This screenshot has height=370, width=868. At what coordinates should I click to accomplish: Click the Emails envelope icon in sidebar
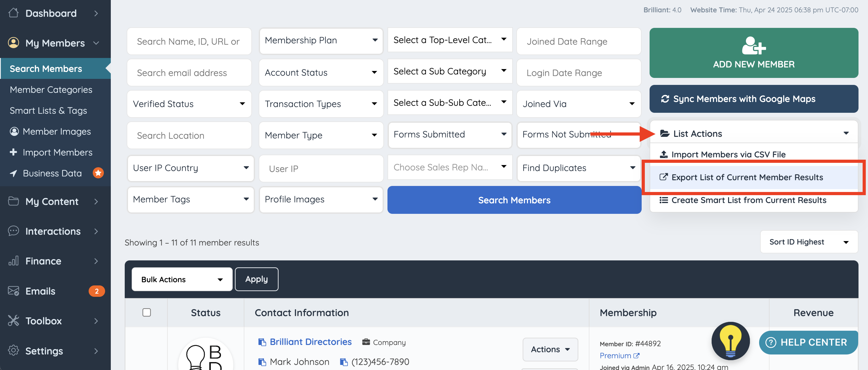(x=14, y=291)
